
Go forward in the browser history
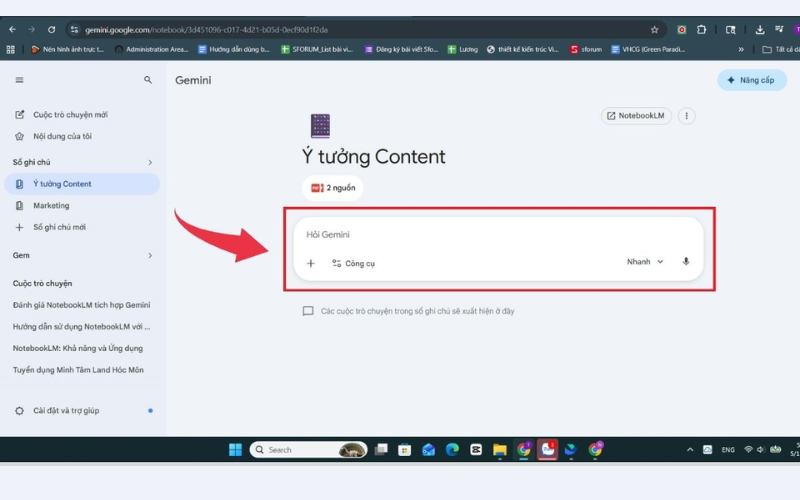[32, 30]
